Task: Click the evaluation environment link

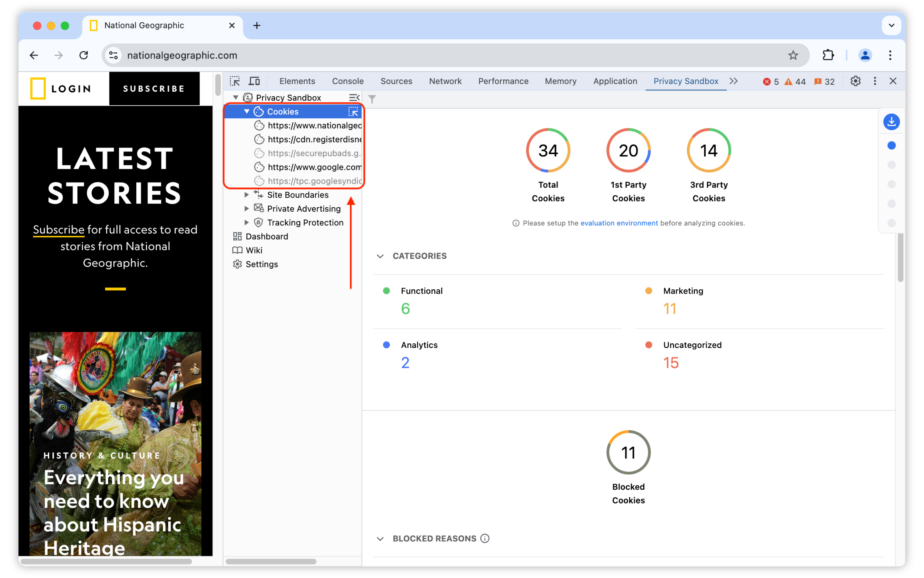Action: 619,223
